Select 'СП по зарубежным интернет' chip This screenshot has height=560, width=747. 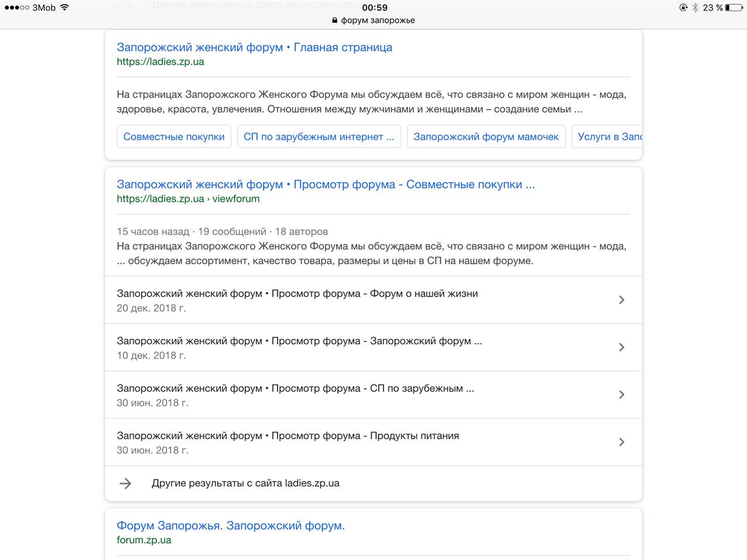pos(319,136)
